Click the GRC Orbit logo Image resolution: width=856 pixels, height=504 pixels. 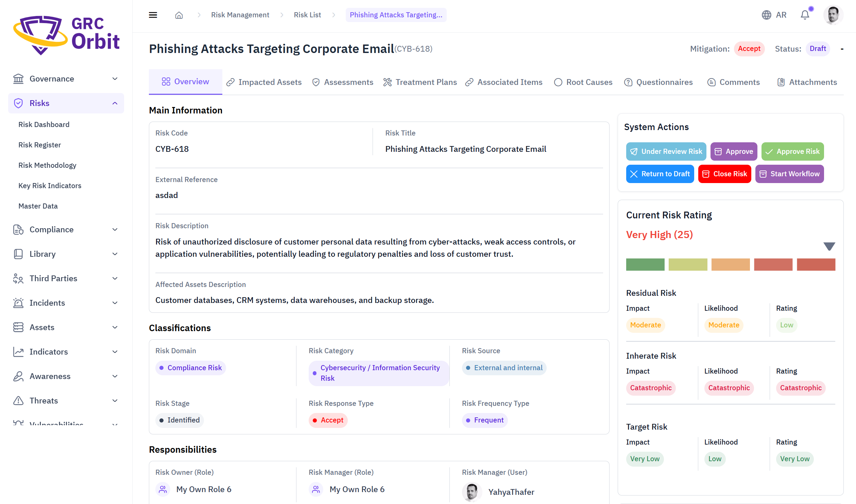pos(66,35)
